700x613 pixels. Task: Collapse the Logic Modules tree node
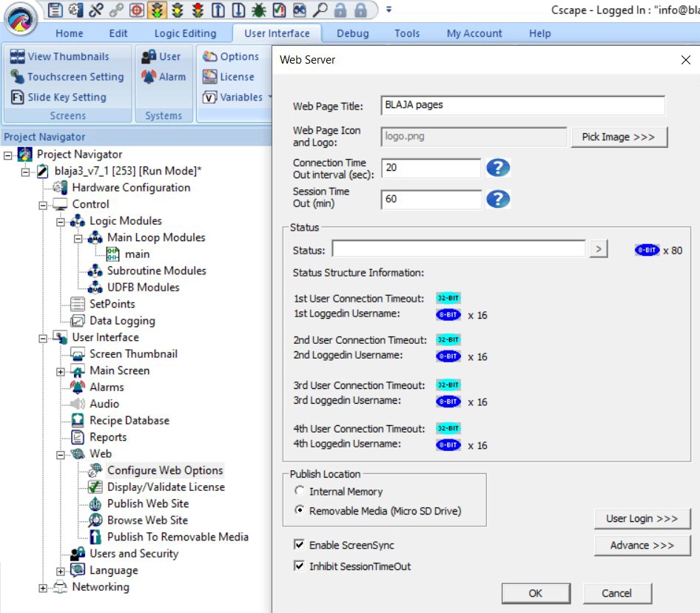61,221
